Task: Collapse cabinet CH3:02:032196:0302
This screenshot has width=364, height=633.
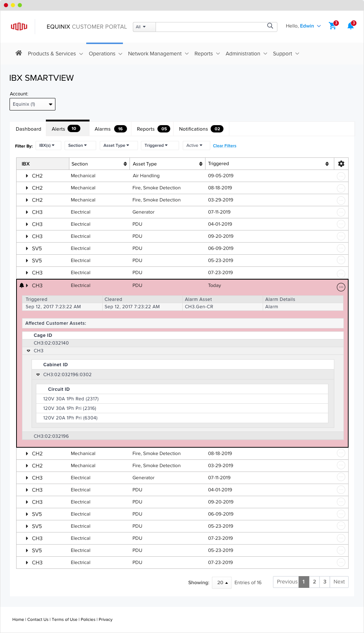Action: click(38, 375)
